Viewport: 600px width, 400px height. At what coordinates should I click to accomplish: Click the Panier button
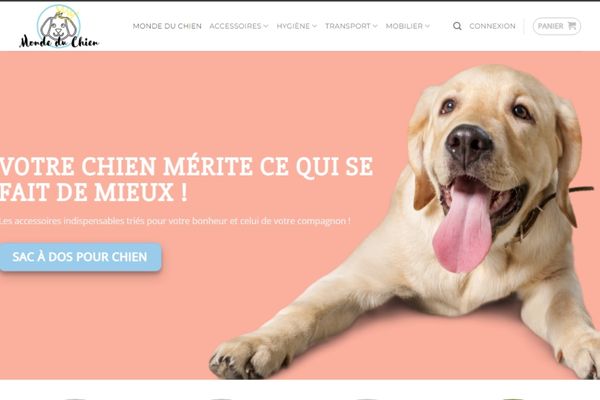coord(557,26)
